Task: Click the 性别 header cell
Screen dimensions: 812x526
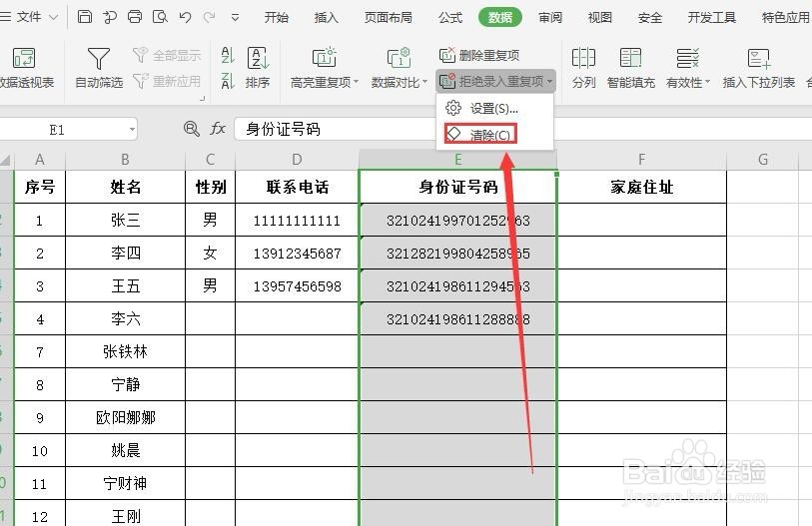Action: point(210,187)
